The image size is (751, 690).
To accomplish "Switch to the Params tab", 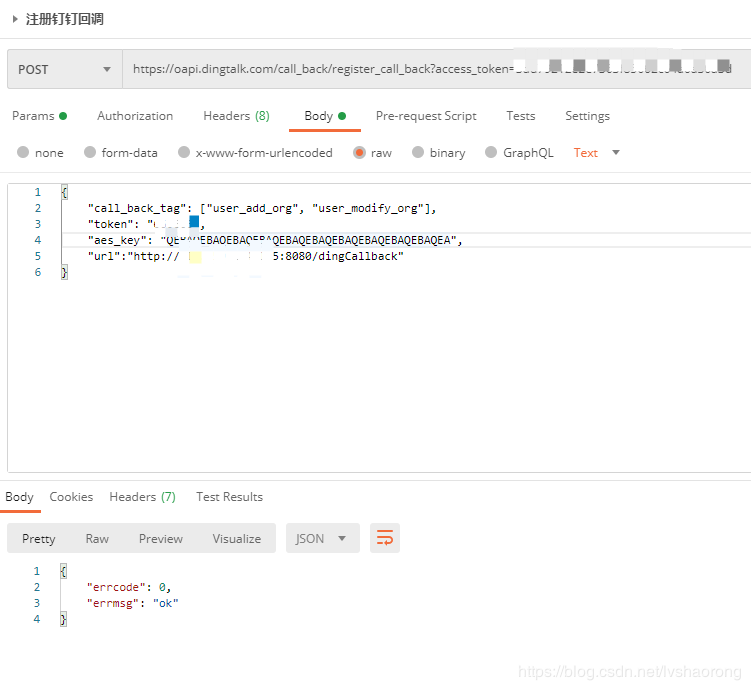I will 39,116.
